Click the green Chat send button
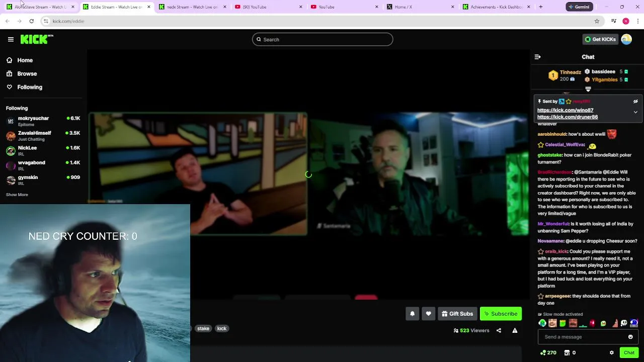Viewport: 644px width, 362px height. [629, 353]
